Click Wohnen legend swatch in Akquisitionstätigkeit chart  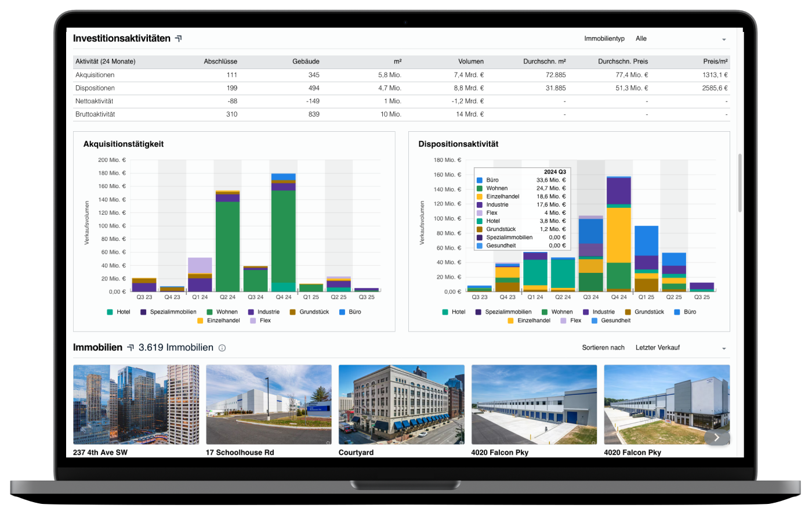coord(209,312)
